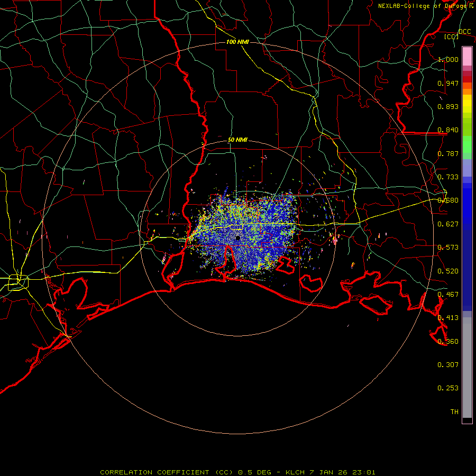
Task: Click the black radar site dot at map center
Action: 237,237
